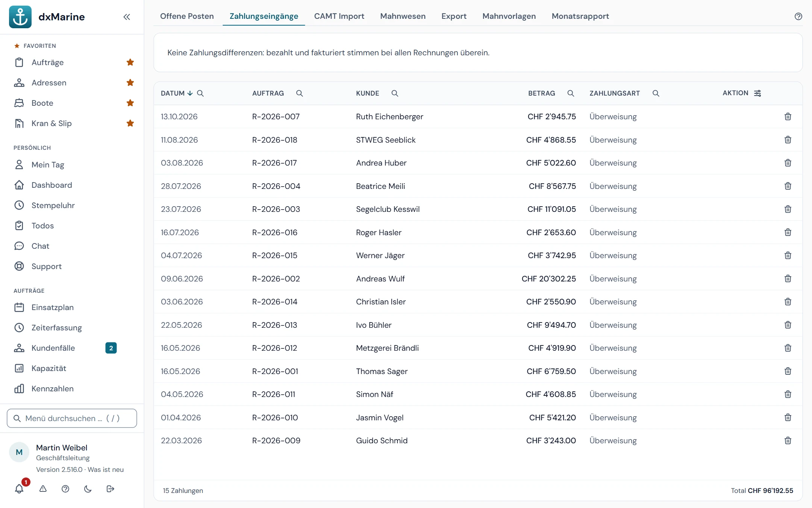Select customer name Metzgerei Brändli
The width and height of the screenshot is (812, 508).
click(x=387, y=348)
